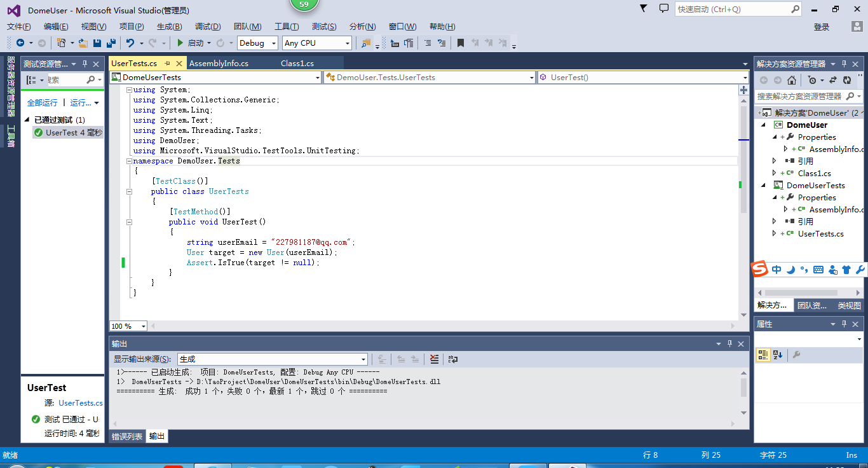
Task: Click the 全部运行 link
Action: coord(43,103)
